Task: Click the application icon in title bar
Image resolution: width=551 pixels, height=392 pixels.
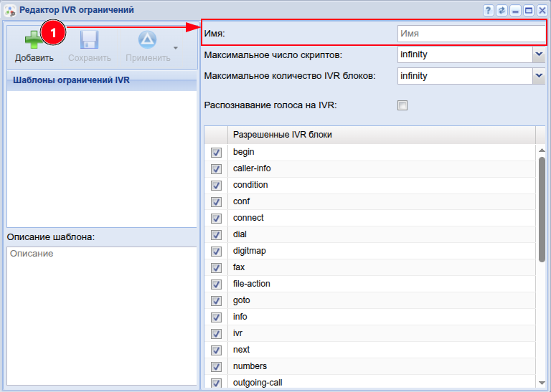Action: [x=10, y=11]
